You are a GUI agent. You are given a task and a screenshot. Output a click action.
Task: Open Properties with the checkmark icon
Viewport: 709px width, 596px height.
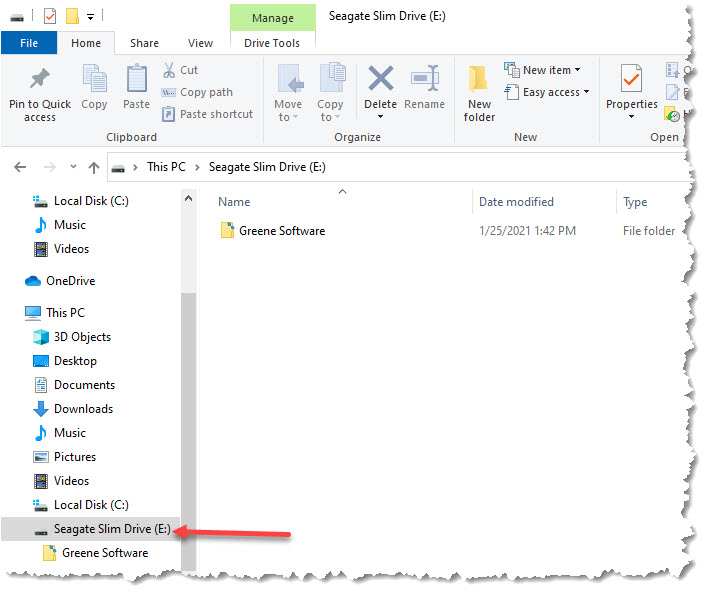point(631,80)
